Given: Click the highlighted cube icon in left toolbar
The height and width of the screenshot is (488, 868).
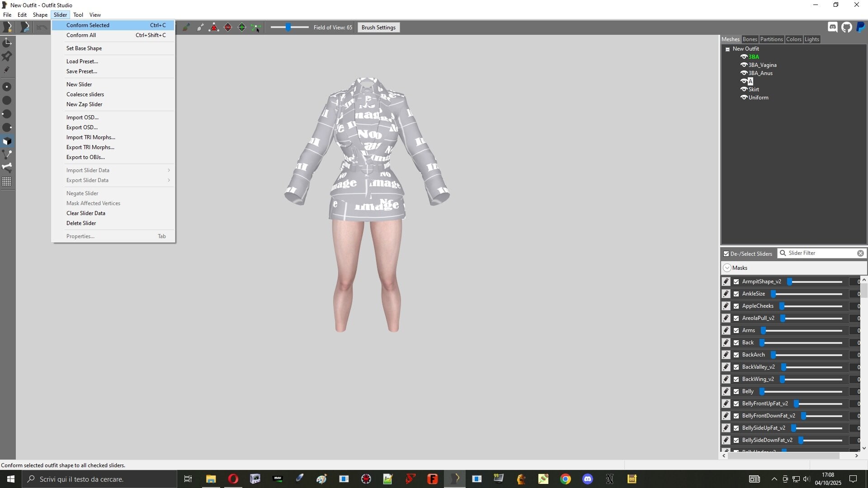Looking at the screenshot, I should (7, 141).
